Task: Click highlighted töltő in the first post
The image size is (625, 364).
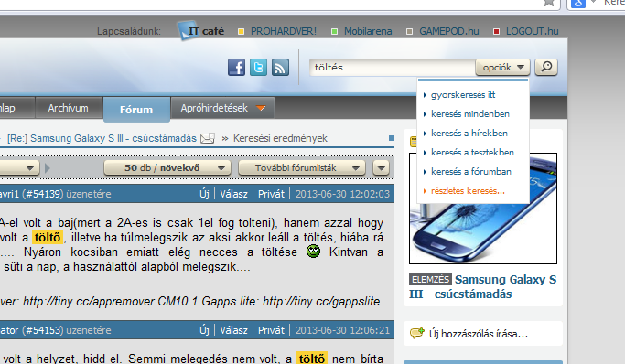Action: pos(48,238)
